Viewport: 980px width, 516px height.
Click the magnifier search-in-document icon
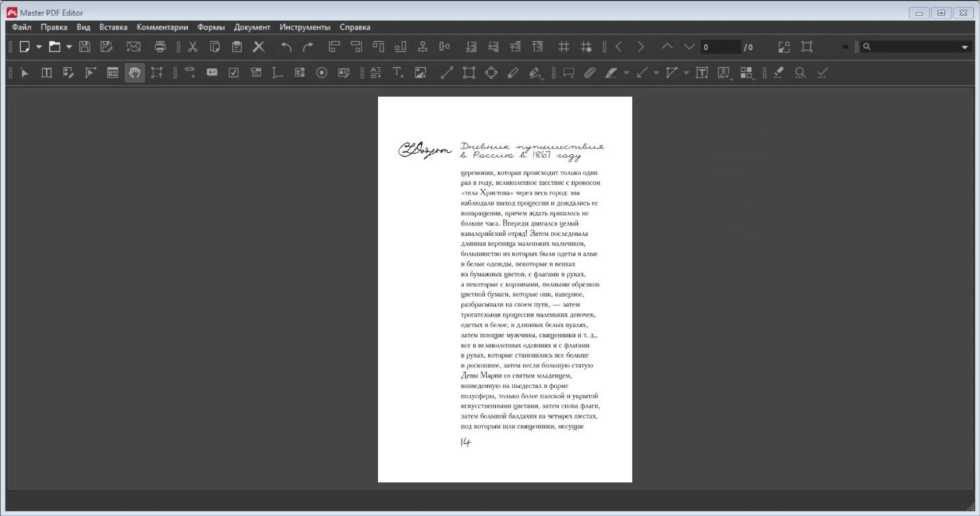pos(801,73)
